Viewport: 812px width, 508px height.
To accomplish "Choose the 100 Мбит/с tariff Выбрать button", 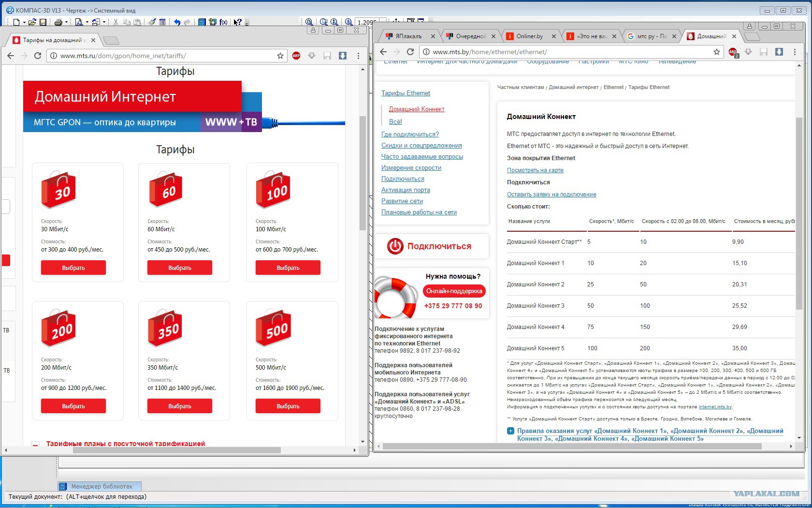I will tap(288, 268).
